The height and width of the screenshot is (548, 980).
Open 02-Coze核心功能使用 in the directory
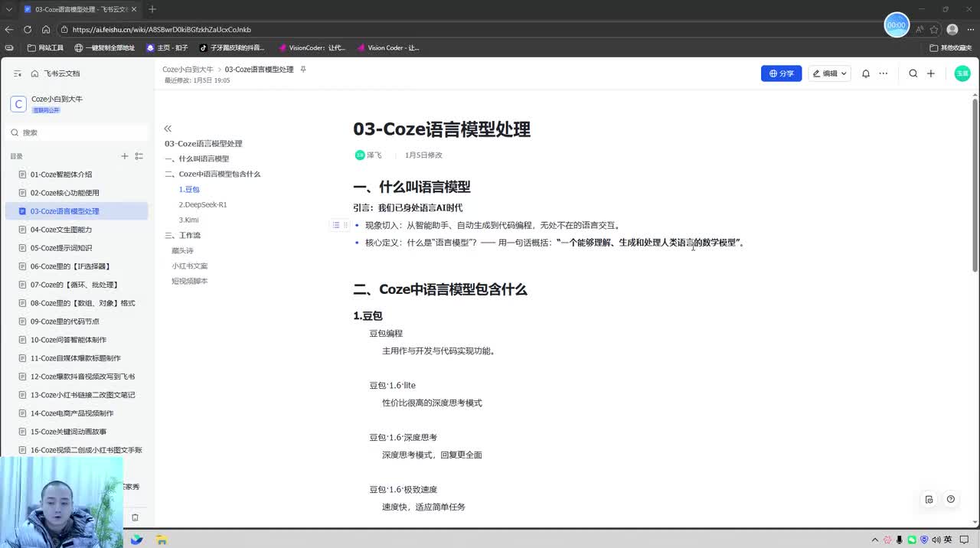65,193
